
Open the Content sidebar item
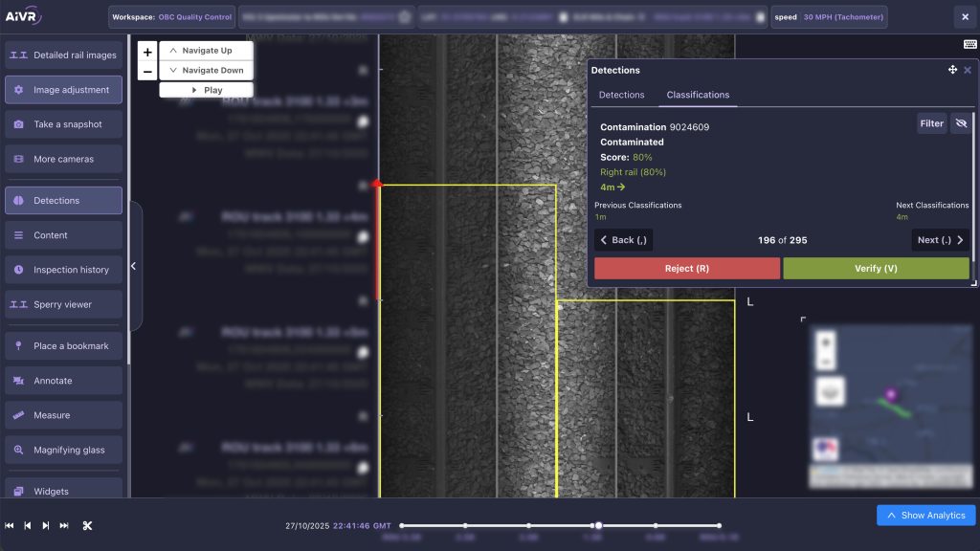click(x=63, y=235)
